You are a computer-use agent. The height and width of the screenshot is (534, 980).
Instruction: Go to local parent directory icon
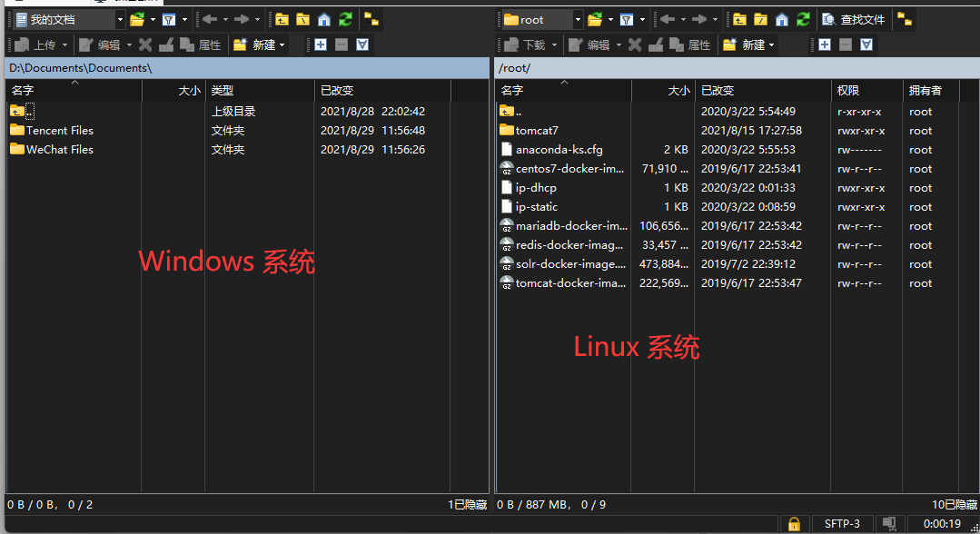click(282, 20)
